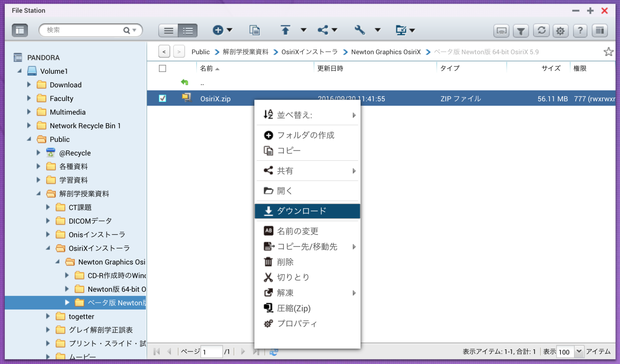The image size is (620, 364).
Task: Click the page number input field
Action: coord(212,352)
